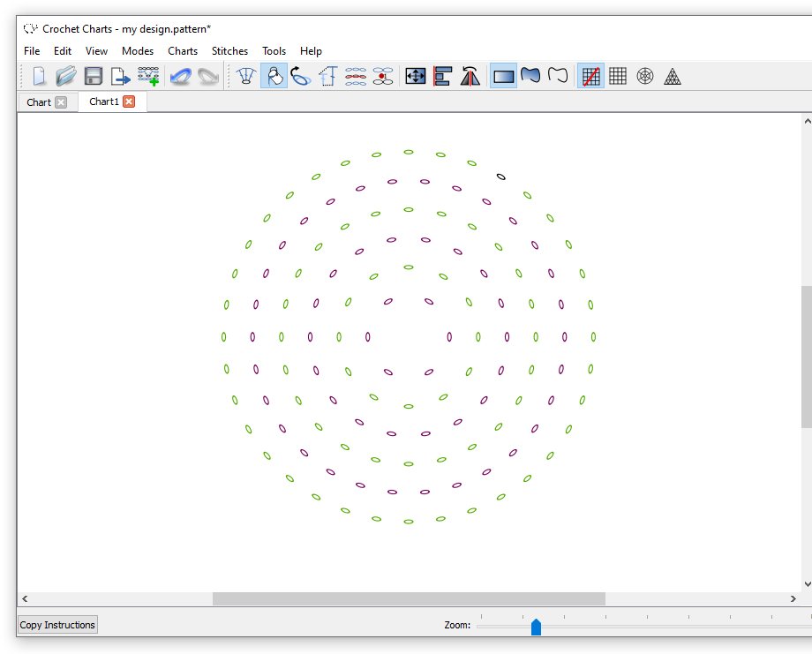
Task: Click the new document icon
Action: [40, 76]
